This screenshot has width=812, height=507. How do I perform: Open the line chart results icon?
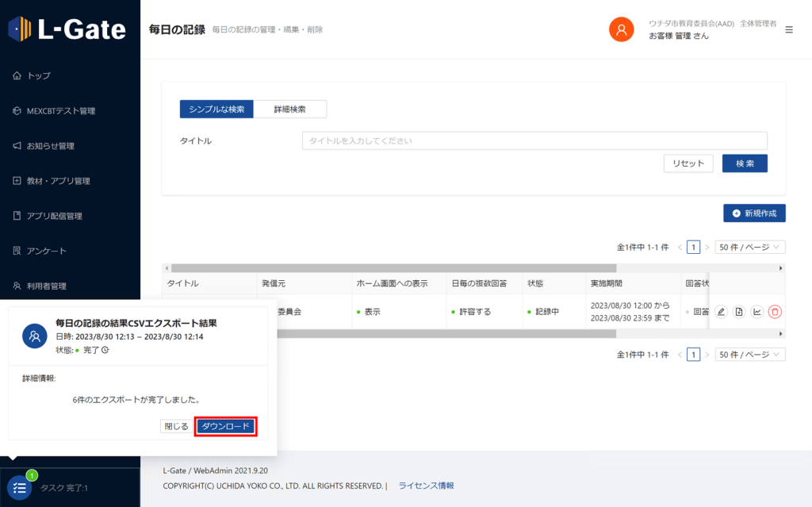click(757, 312)
